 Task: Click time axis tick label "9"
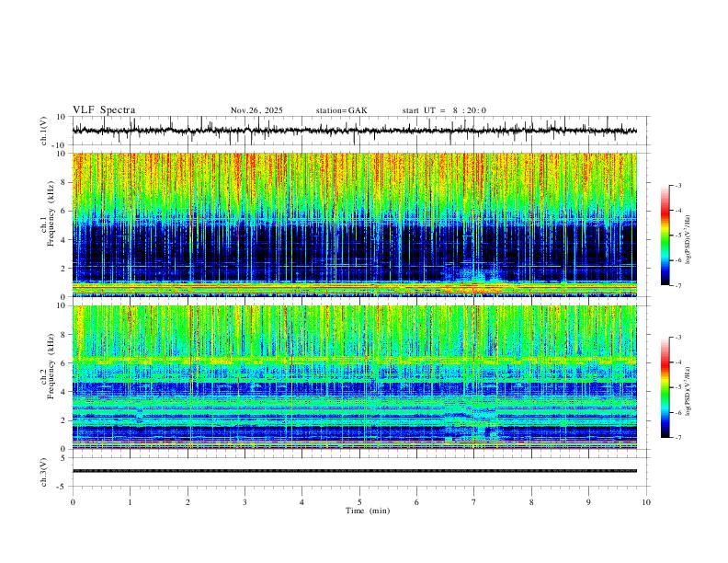click(588, 502)
